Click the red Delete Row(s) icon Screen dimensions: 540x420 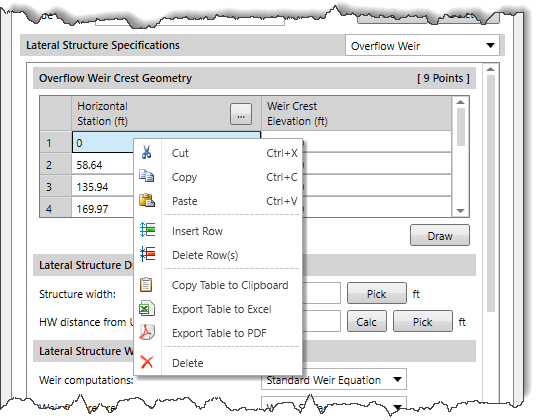tap(147, 254)
